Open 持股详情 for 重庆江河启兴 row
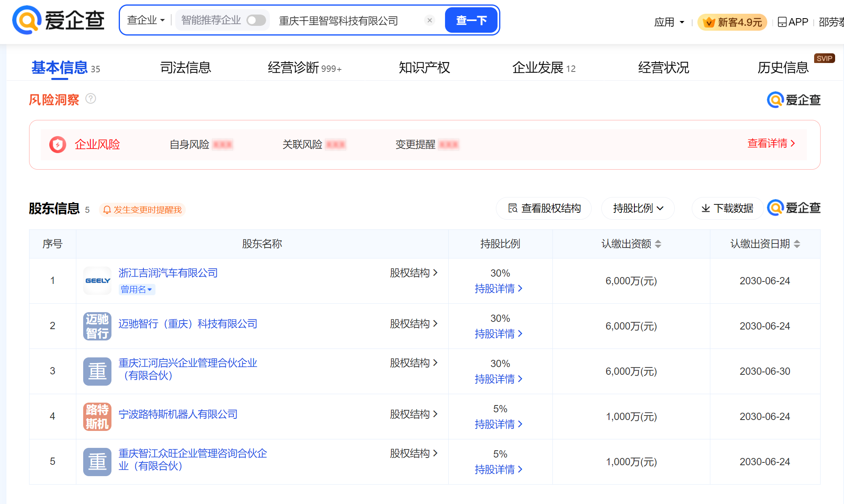Image resolution: width=844 pixels, height=504 pixels. [498, 379]
